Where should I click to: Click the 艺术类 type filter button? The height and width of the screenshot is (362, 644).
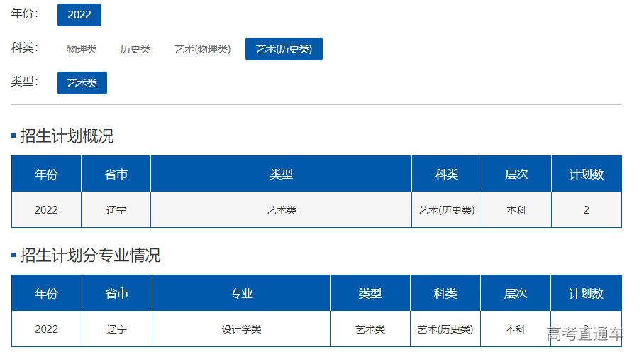[82, 83]
